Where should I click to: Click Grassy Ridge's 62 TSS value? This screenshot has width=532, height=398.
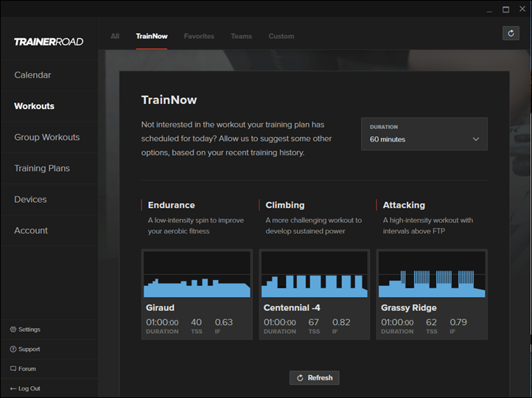coord(431,322)
